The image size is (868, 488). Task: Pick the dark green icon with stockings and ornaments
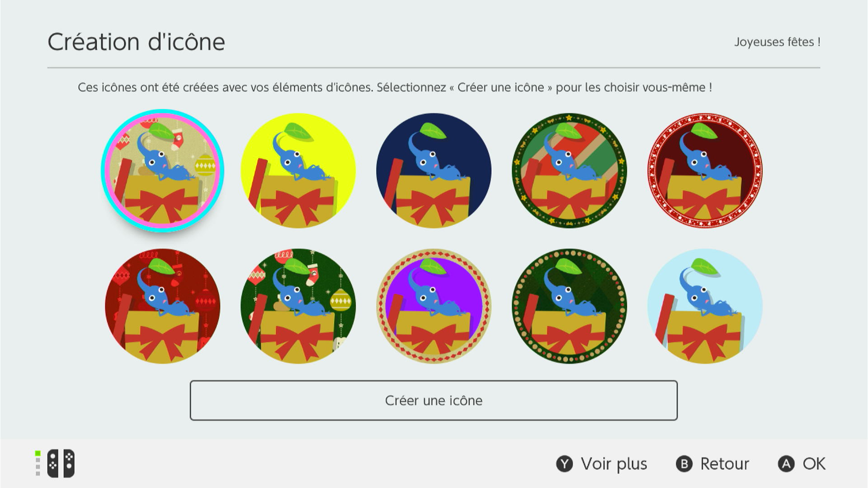[x=298, y=306]
